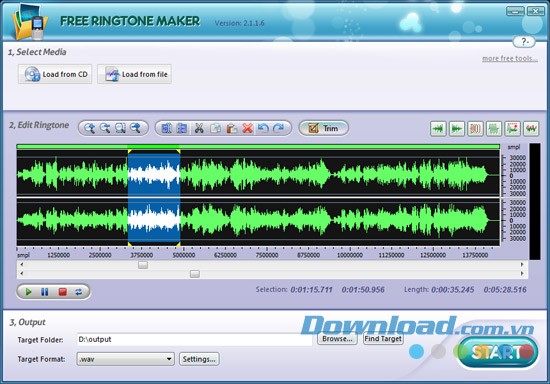Viewport: 550px width, 384px height.
Task: Click the red echo effect icon
Action: (475, 129)
